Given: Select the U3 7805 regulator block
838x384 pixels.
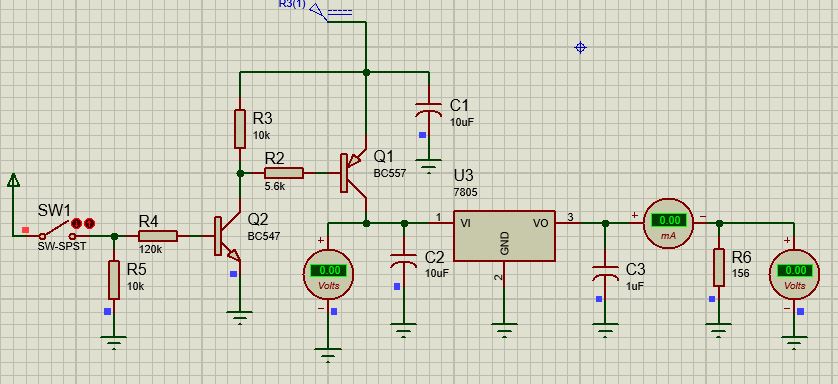Looking at the screenshot, I should tap(504, 236).
